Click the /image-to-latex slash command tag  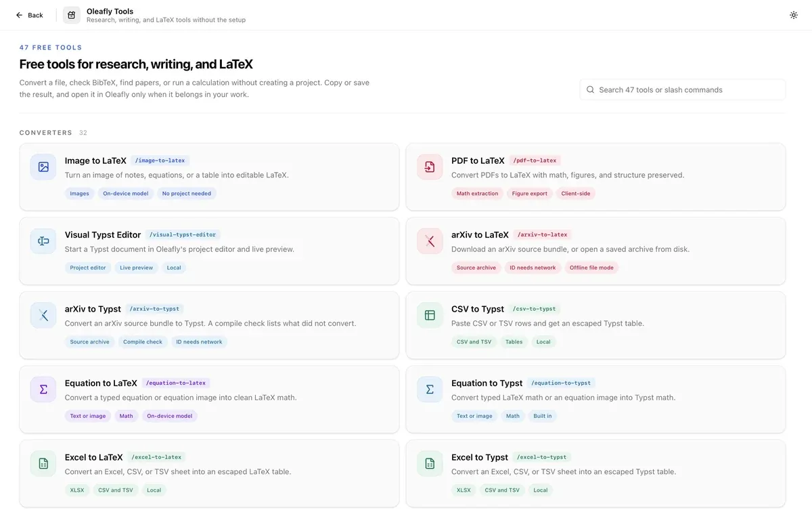pyautogui.click(x=160, y=161)
